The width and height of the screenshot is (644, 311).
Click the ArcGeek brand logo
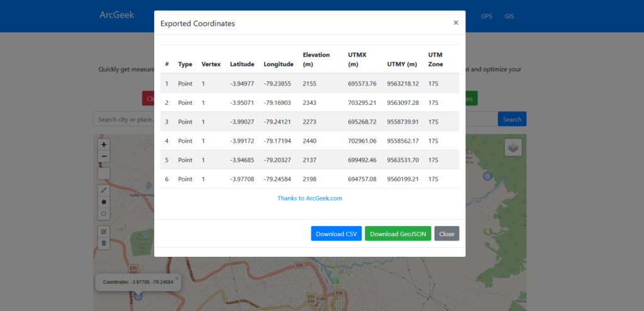click(x=116, y=15)
